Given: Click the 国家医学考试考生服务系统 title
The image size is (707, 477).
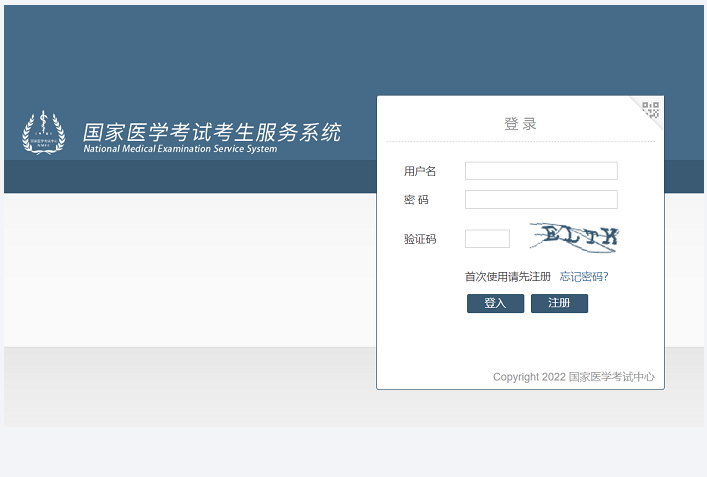Looking at the screenshot, I should point(212,133).
